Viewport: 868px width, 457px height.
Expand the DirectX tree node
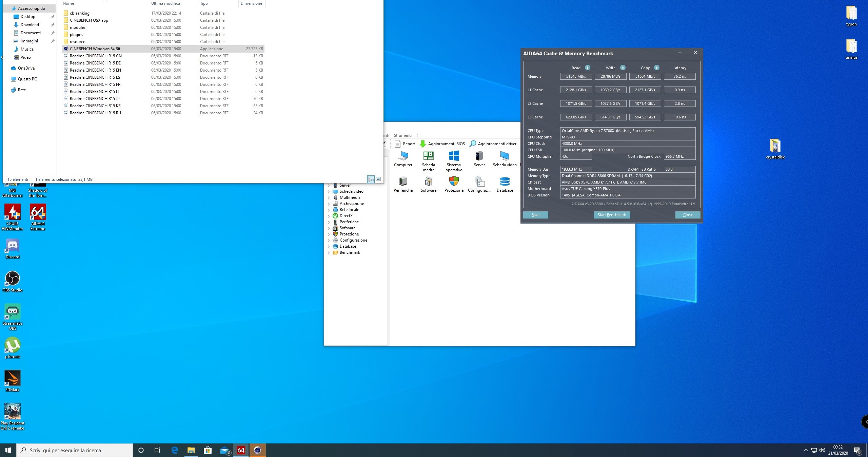point(329,216)
